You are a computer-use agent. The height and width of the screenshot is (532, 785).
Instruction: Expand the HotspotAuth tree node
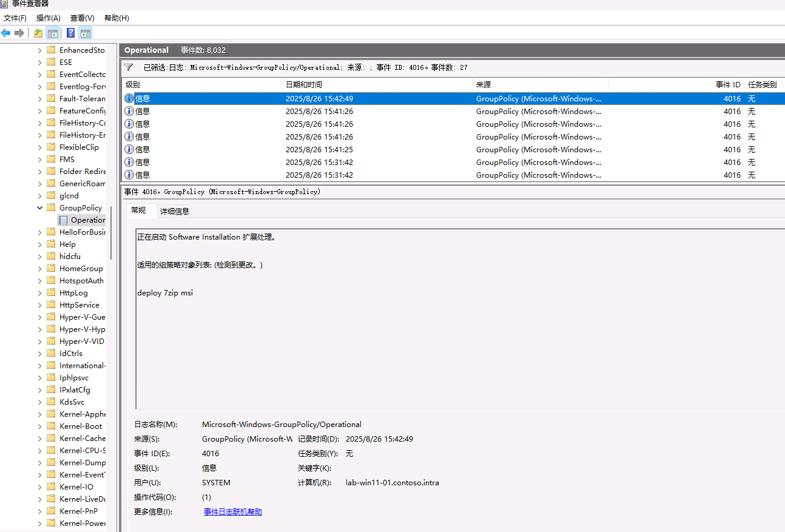[x=40, y=280]
